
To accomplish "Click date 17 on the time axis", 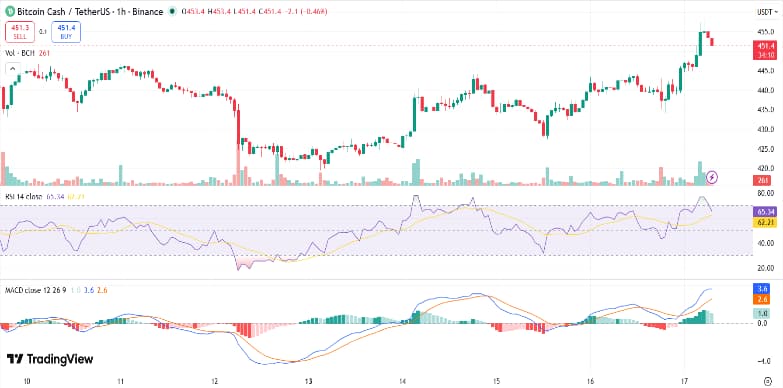I will pos(684,381).
